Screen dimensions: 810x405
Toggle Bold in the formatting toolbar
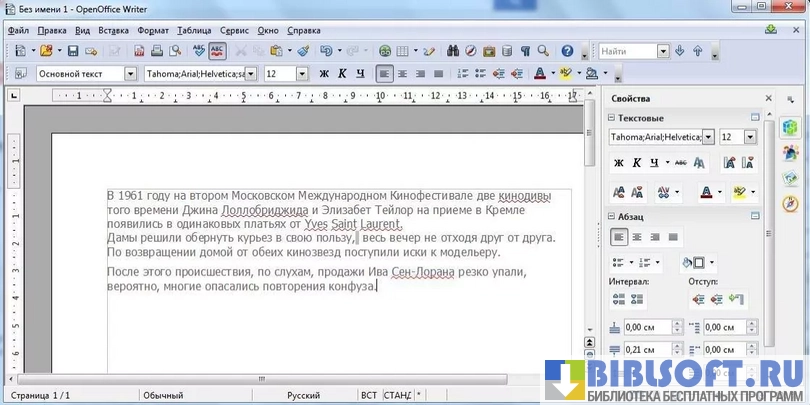point(324,74)
